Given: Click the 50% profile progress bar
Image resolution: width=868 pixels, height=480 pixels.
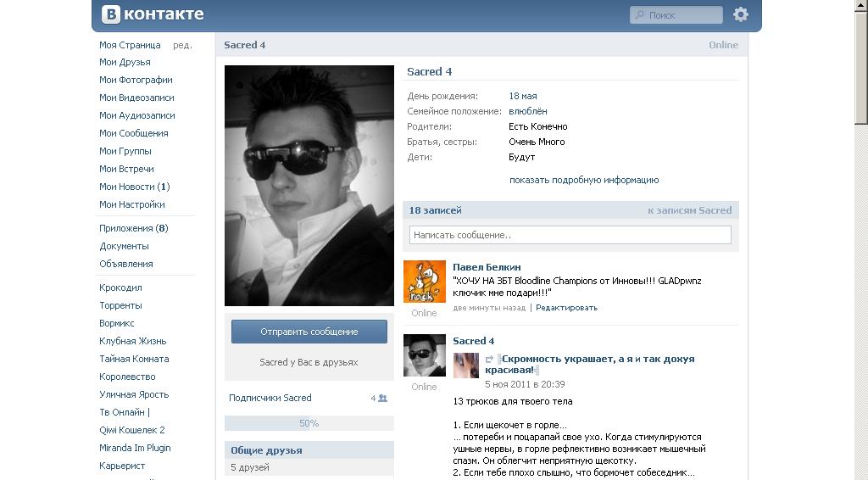Looking at the screenshot, I should pyautogui.click(x=309, y=423).
